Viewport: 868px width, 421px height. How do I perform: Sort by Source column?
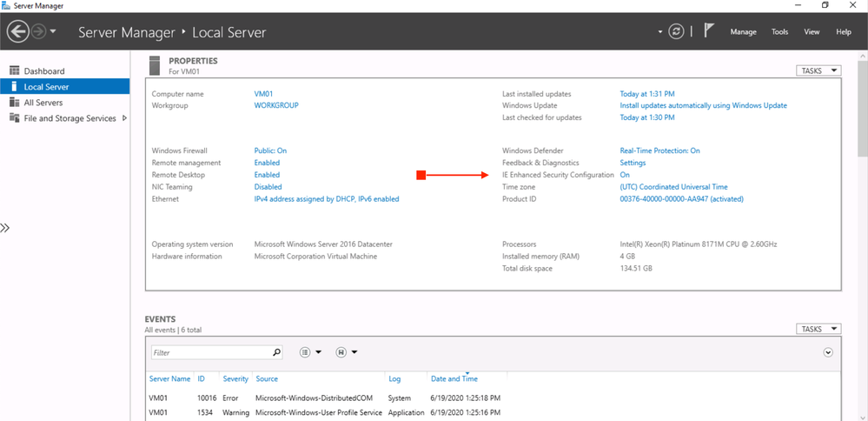tap(267, 379)
